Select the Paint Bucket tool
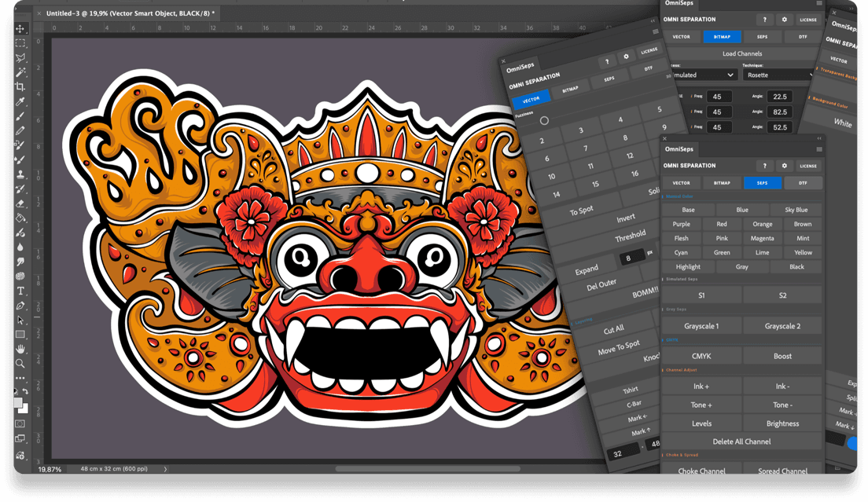The image size is (868, 502). point(20,218)
